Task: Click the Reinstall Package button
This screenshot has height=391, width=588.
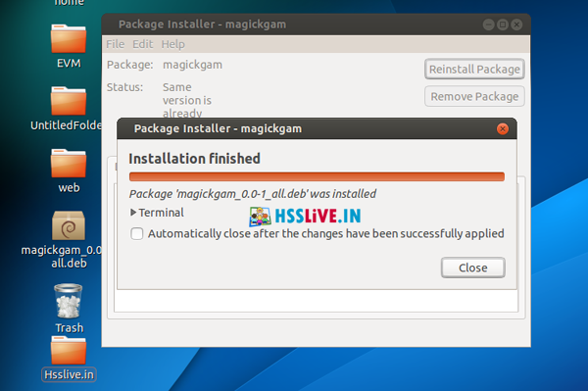Action: [x=474, y=69]
